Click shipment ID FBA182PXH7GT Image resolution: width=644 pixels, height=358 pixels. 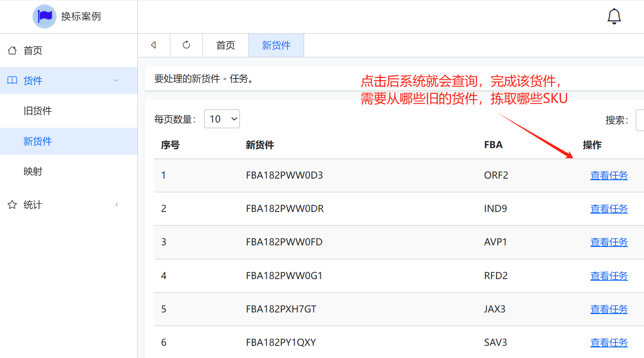(x=281, y=309)
